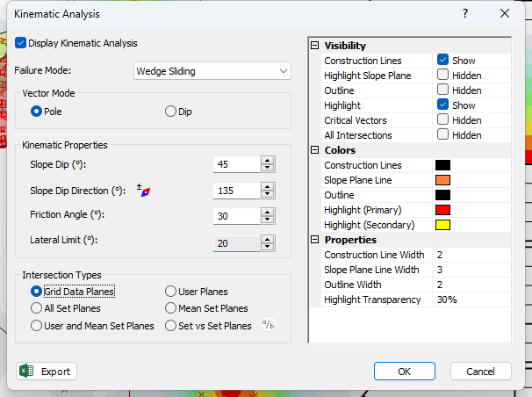The image size is (532, 397).
Task: Collapse the Colors section
Action: click(315, 150)
